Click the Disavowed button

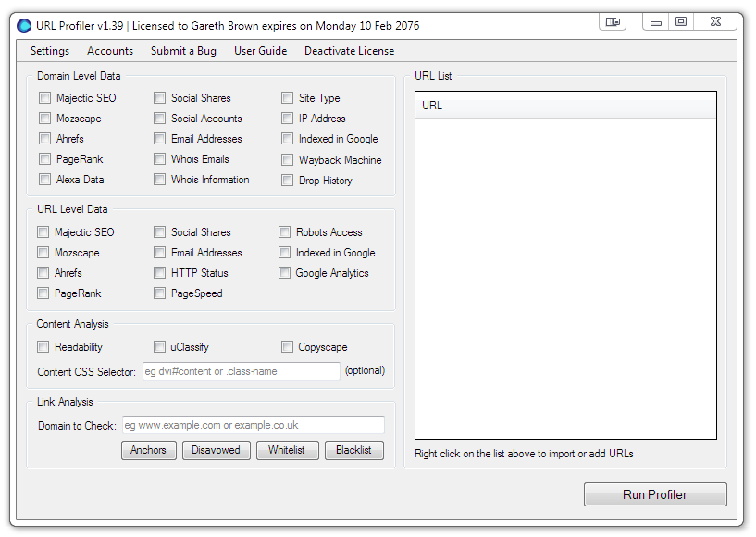pyautogui.click(x=216, y=450)
